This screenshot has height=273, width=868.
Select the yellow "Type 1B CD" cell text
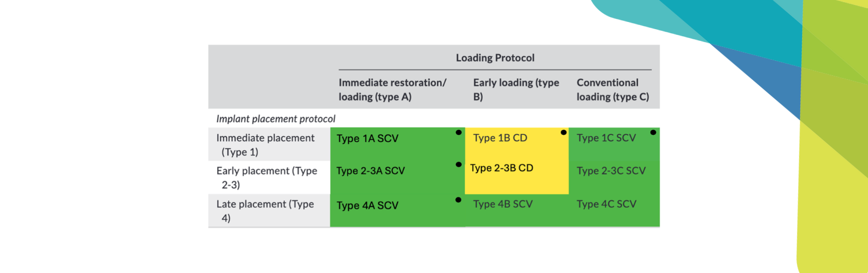500,138
